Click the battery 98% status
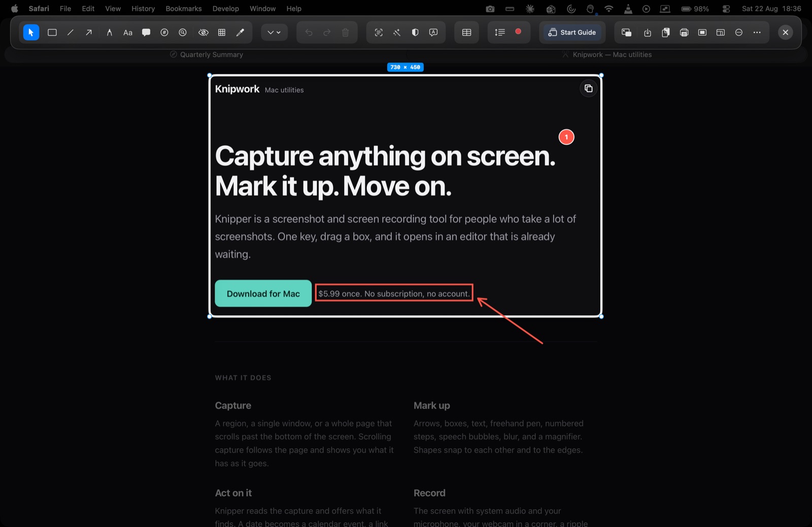 695,9
